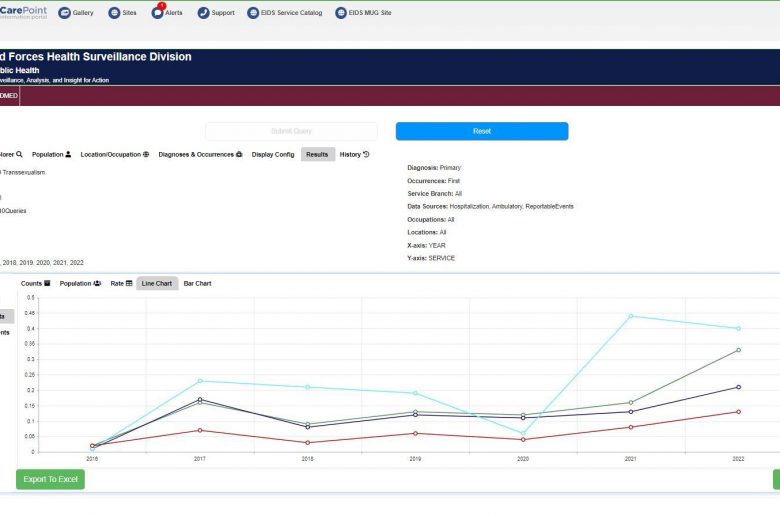Click the 2021 cyan line peak point

631,316
